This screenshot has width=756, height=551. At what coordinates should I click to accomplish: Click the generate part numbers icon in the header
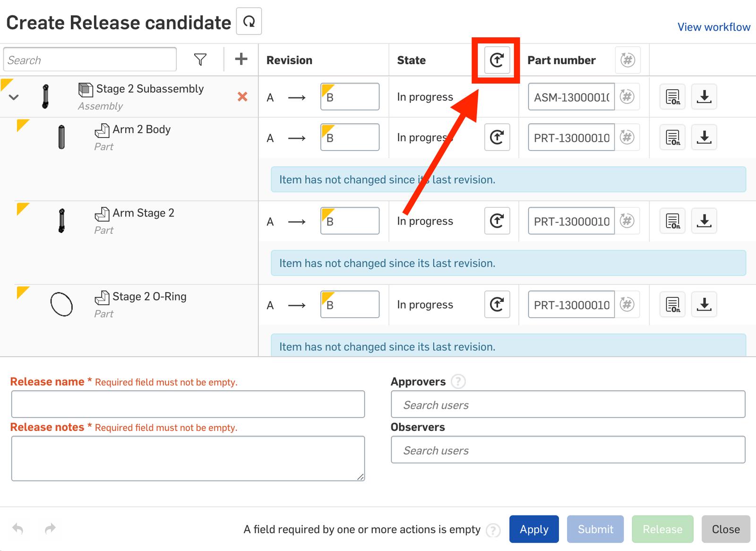click(627, 60)
